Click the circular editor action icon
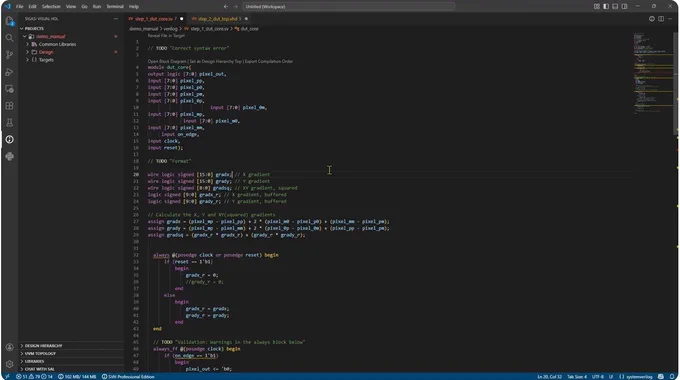 (x=652, y=19)
